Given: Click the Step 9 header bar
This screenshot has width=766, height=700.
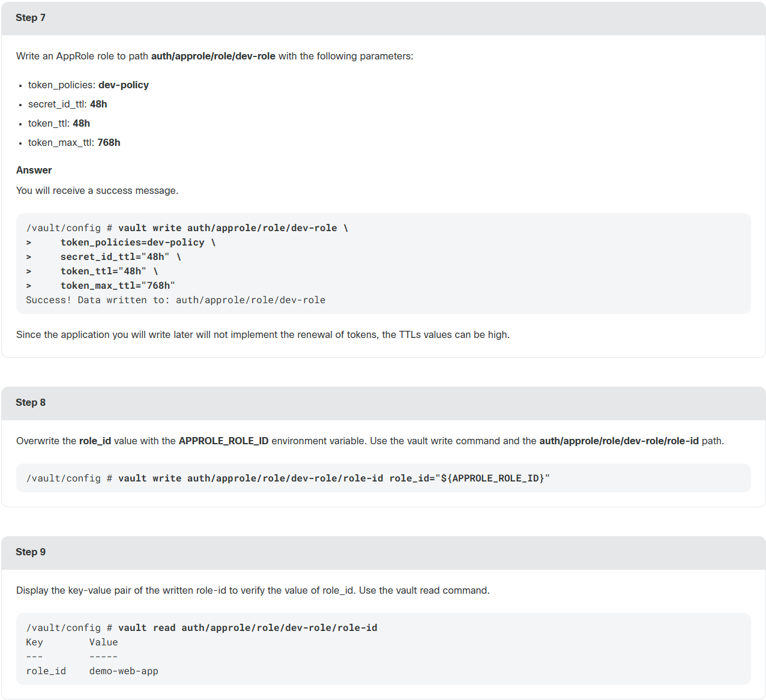Looking at the screenshot, I should pyautogui.click(x=383, y=552).
